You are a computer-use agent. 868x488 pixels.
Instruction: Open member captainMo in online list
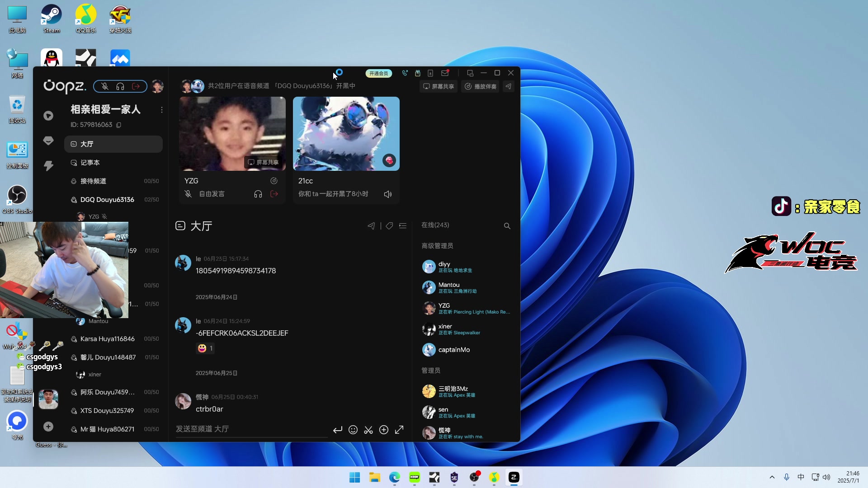(466, 350)
